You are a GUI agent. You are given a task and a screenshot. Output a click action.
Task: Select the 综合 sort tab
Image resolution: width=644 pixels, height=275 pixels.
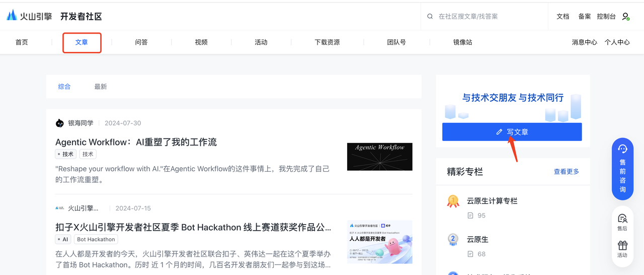click(64, 87)
